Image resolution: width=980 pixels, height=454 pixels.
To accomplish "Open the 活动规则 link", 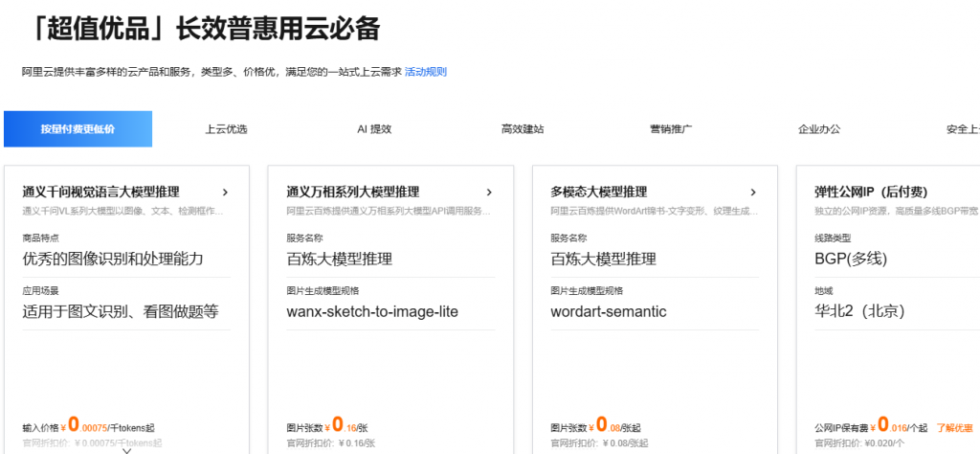I will click(x=426, y=72).
